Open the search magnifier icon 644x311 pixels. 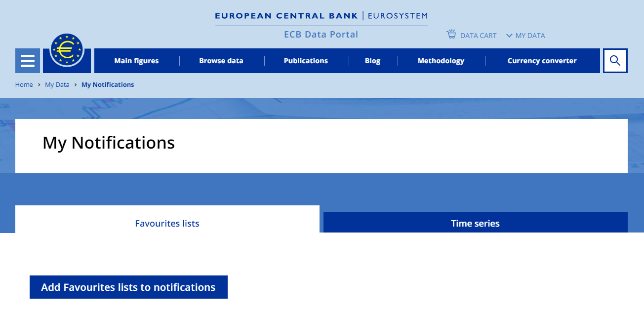pyautogui.click(x=615, y=61)
